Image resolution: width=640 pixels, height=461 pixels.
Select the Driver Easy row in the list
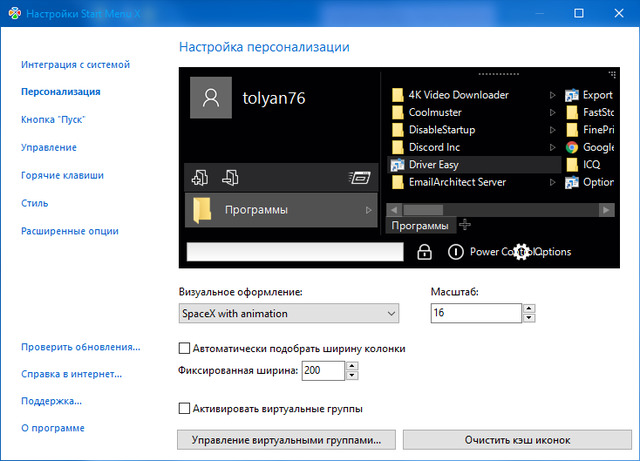(x=474, y=165)
